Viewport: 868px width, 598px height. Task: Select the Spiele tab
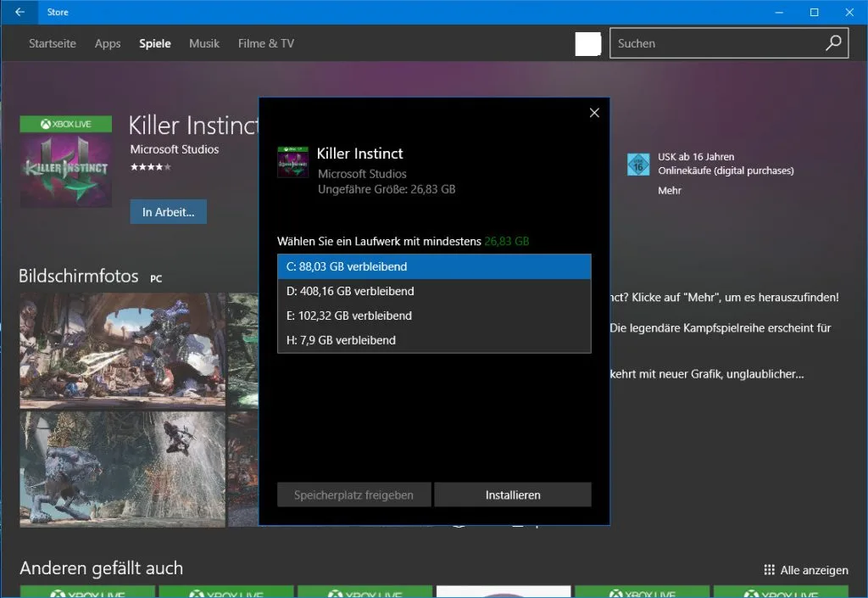155,43
